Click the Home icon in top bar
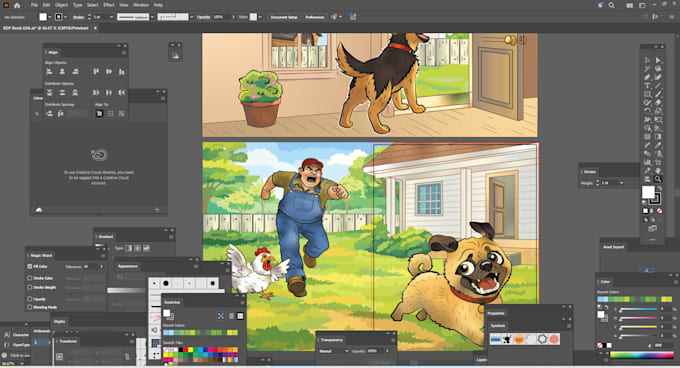This screenshot has width=680, height=368. (17, 5)
